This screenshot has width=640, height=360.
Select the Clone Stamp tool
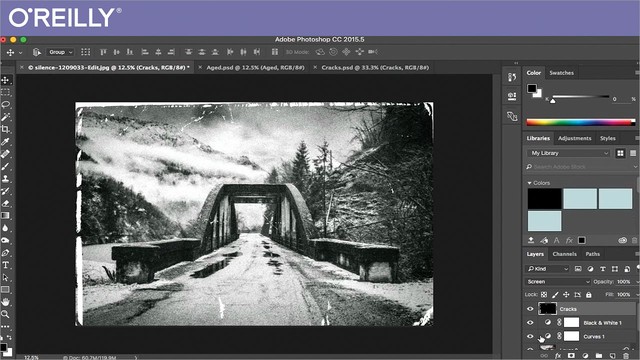[x=6, y=179]
